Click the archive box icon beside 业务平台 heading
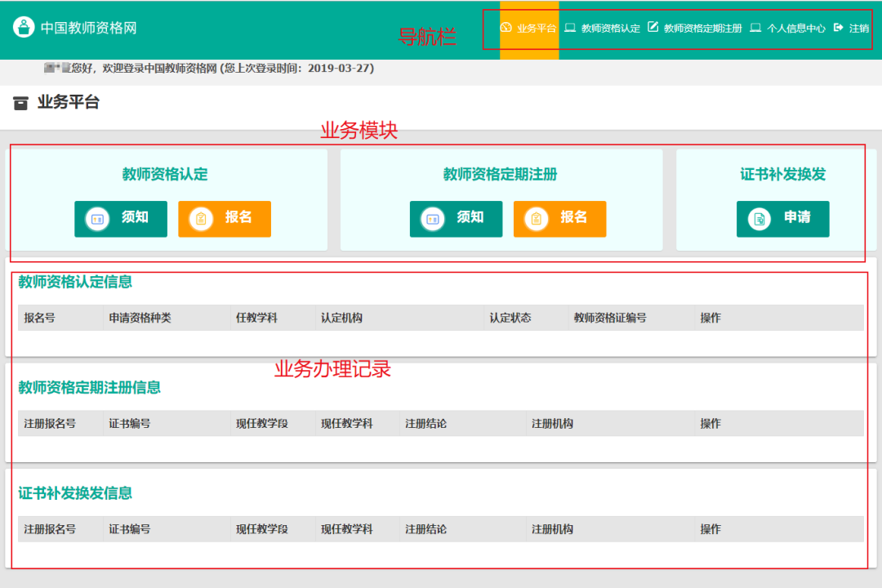The height and width of the screenshot is (588, 882). [20, 103]
